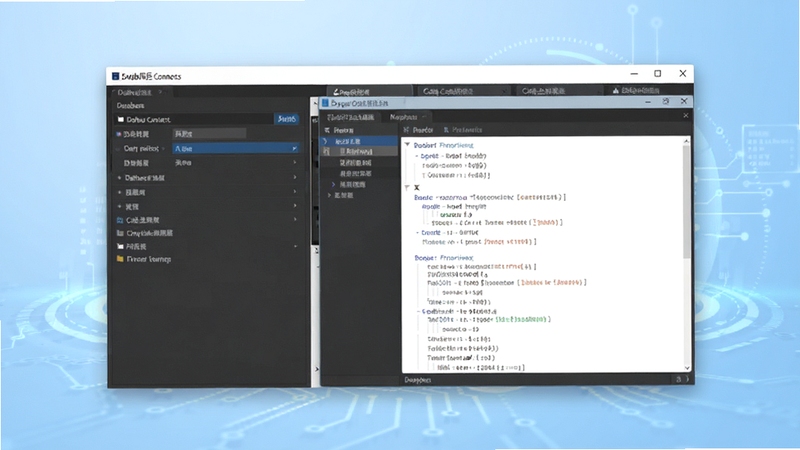Restore the inner window with its restore button
Image resolution: width=800 pixels, height=450 pixels.
click(666, 102)
